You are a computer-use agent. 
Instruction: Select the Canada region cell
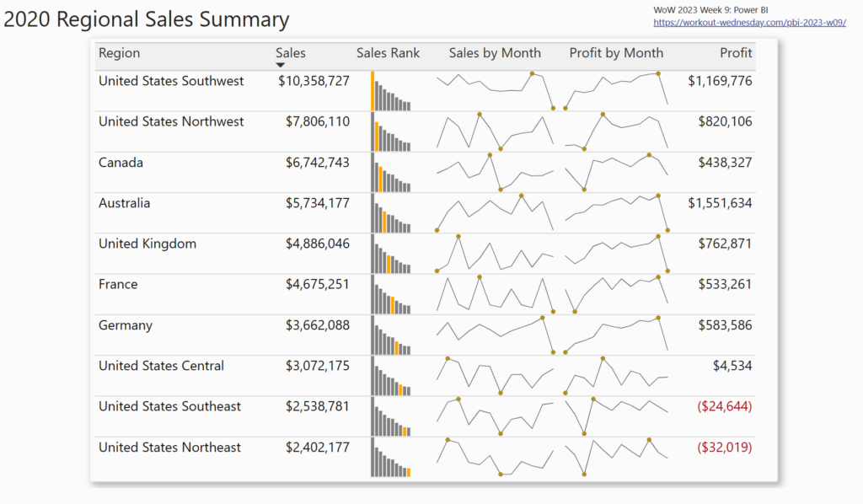[121, 163]
